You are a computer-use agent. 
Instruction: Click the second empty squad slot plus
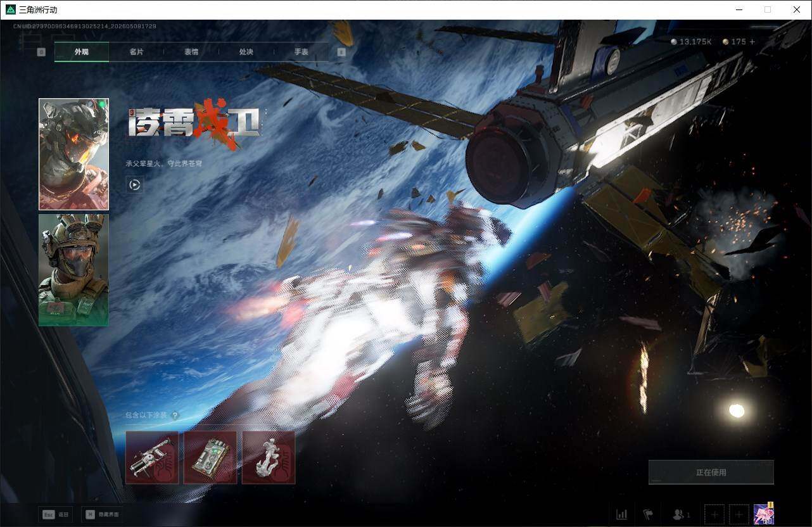coord(739,514)
